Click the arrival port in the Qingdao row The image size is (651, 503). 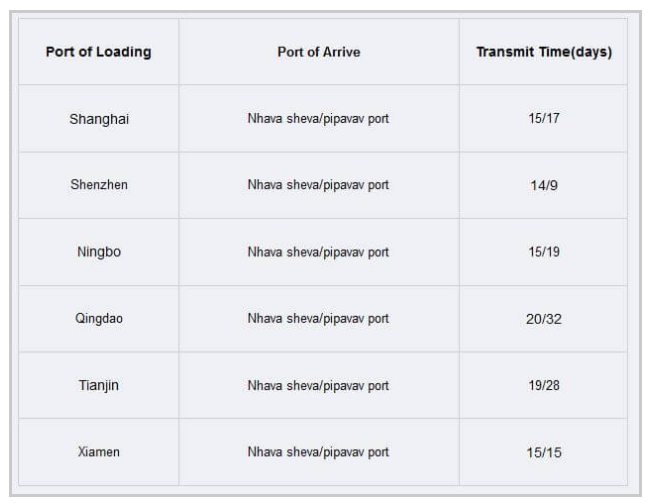(319, 319)
